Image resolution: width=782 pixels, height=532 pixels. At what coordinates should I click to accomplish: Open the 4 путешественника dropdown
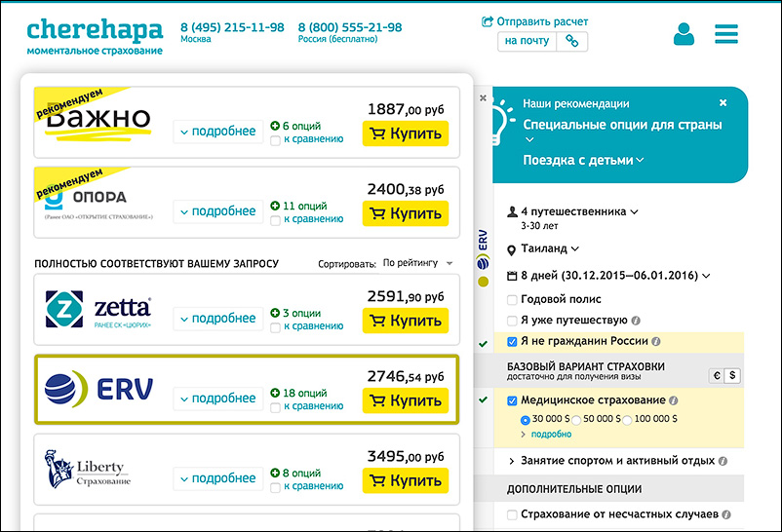click(579, 211)
